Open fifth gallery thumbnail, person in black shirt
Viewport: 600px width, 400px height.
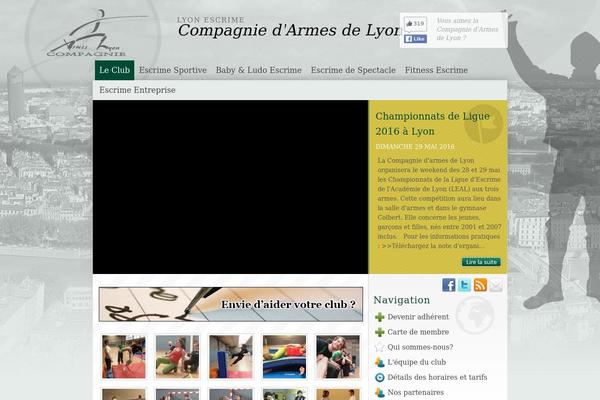[338, 357]
